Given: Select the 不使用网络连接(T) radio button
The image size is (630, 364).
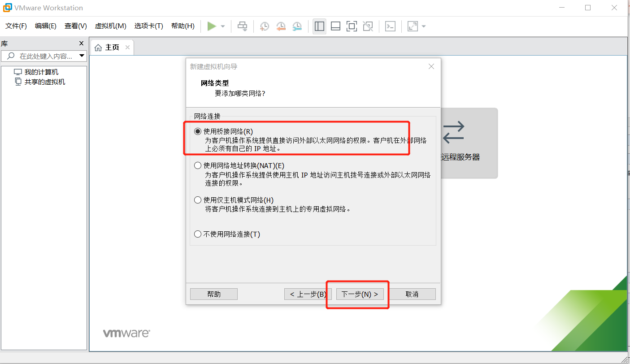Looking at the screenshot, I should [198, 234].
